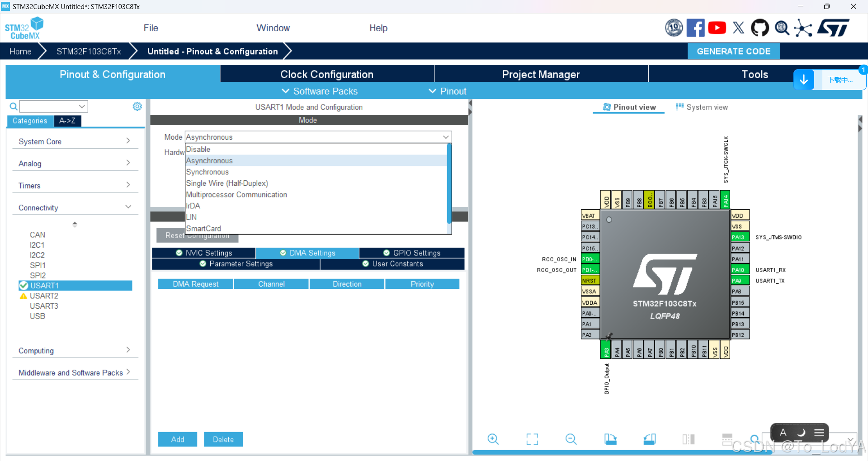Open the GPIO Settings tab
The height and width of the screenshot is (461, 868).
tap(412, 253)
